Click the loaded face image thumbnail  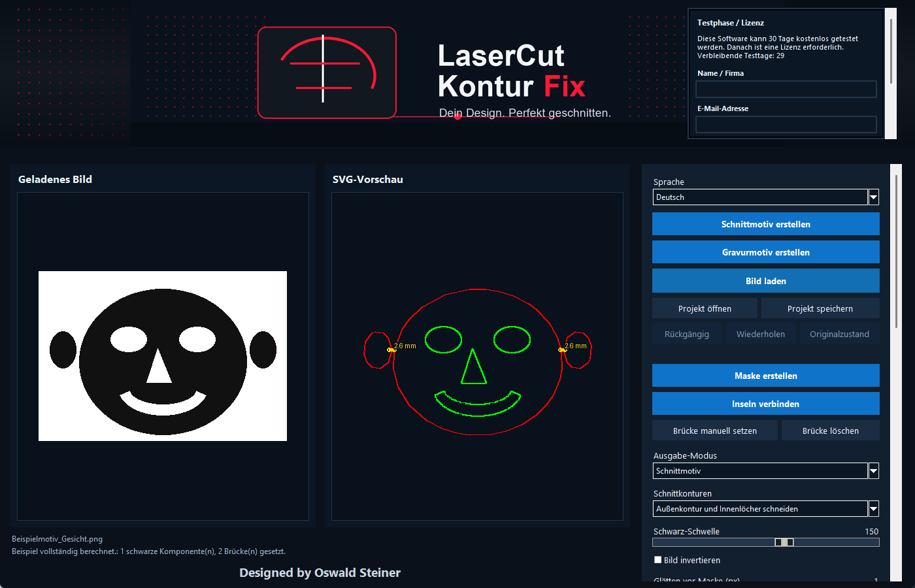(163, 356)
